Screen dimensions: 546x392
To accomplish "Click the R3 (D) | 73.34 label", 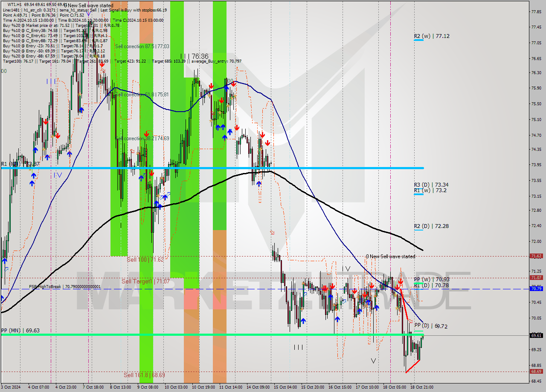I will pyautogui.click(x=431, y=184).
